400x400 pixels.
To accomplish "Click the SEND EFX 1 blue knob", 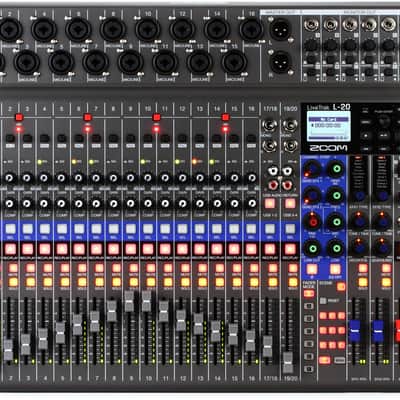I will pos(312,168).
